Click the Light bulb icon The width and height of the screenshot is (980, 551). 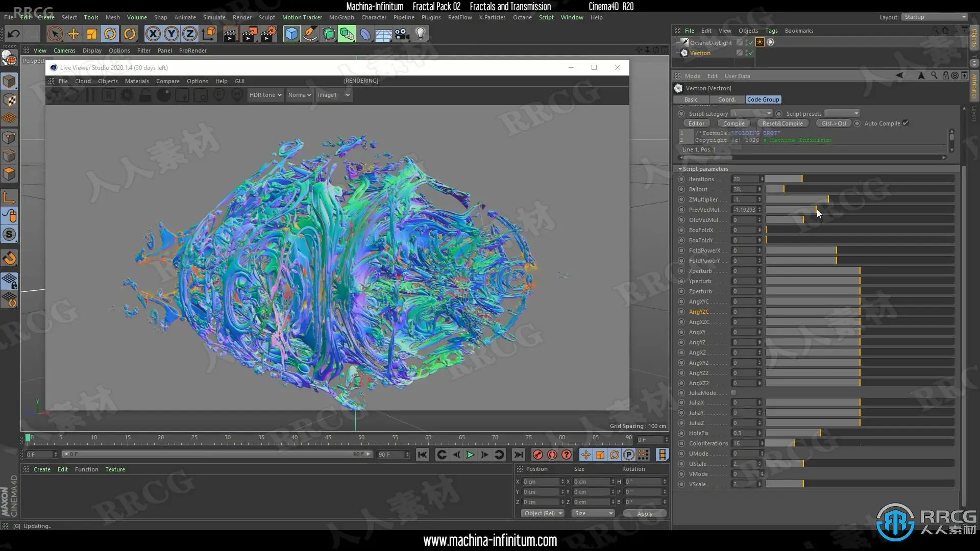[x=420, y=34]
